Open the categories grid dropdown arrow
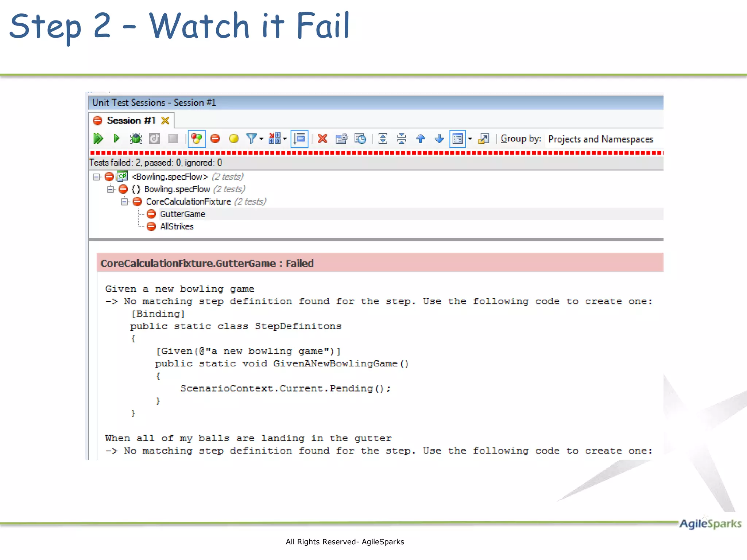This screenshot has width=747, height=560. click(285, 139)
